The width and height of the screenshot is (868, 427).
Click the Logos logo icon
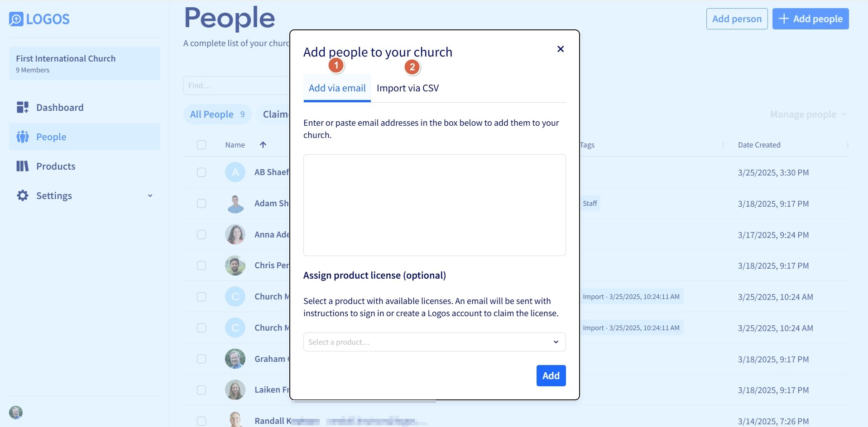[16, 19]
